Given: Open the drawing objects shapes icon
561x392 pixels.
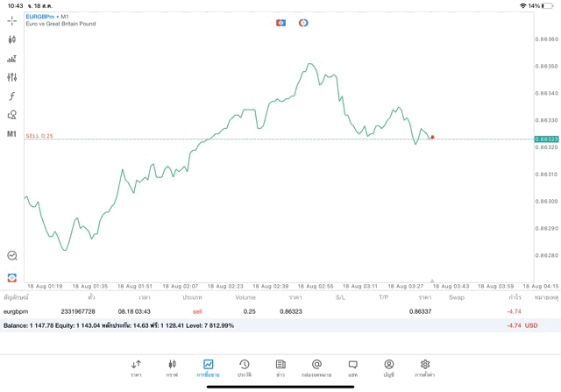Looking at the screenshot, I should 12,115.
